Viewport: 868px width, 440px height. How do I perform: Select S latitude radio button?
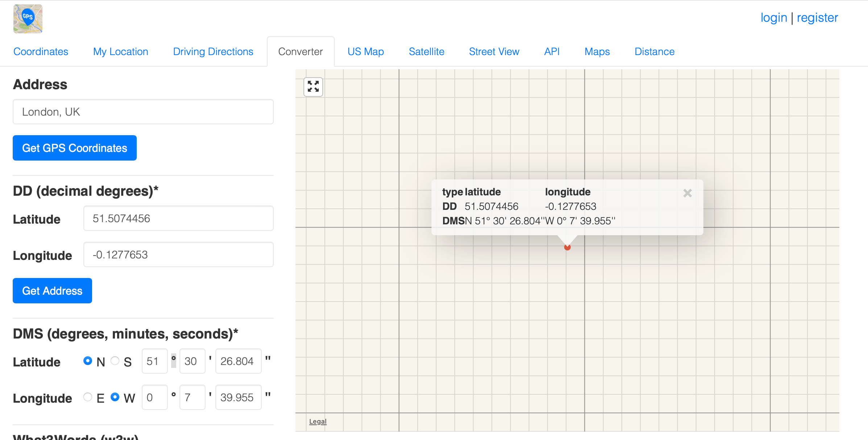coord(115,361)
